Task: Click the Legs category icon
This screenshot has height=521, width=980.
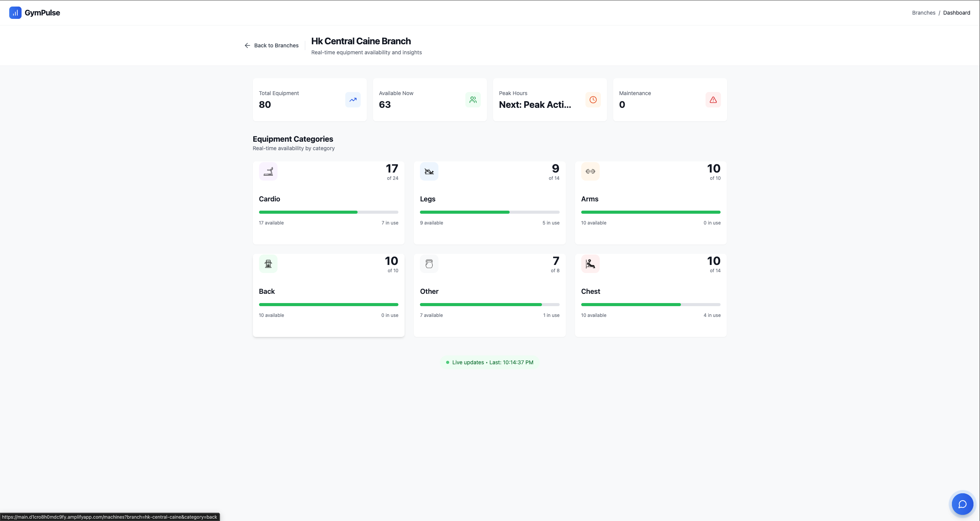Action: pyautogui.click(x=429, y=171)
